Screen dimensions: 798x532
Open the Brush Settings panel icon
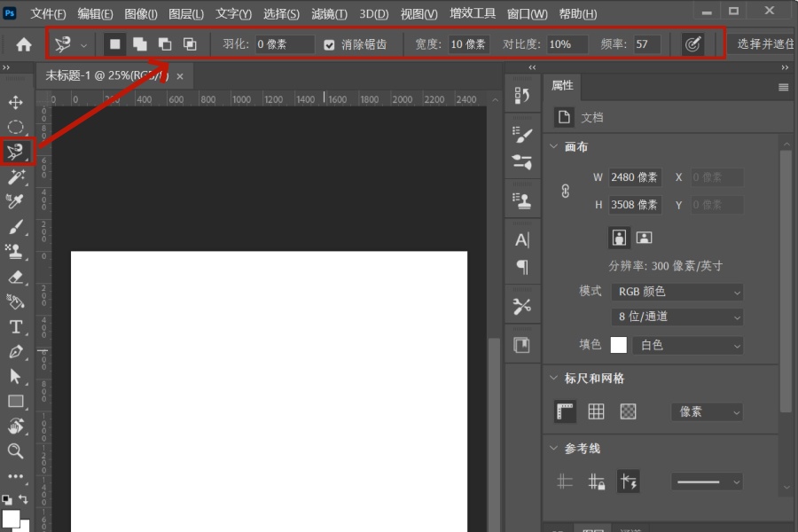521,135
